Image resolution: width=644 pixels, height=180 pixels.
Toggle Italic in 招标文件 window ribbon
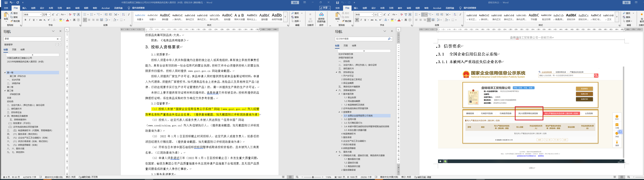(30, 20)
